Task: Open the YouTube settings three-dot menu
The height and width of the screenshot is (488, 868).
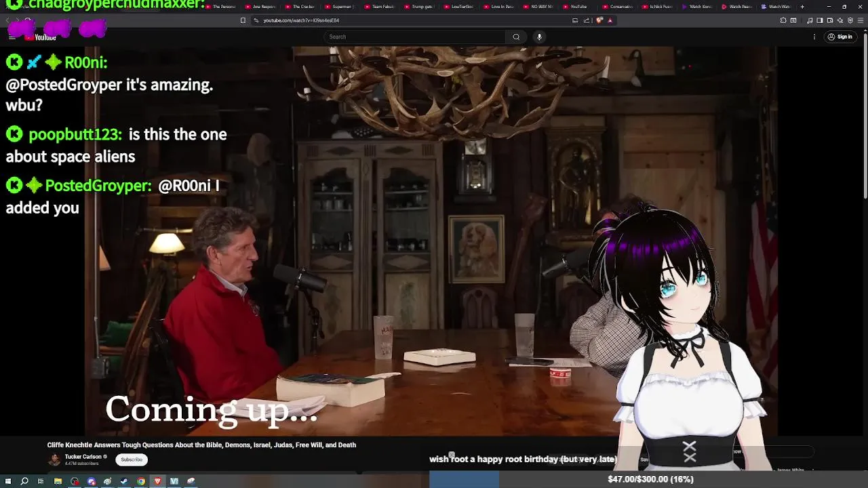Action: click(x=814, y=37)
